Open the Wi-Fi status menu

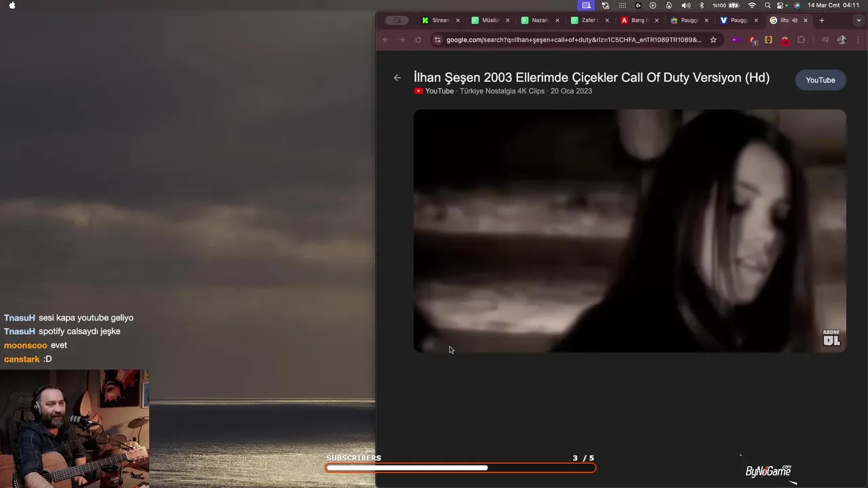tap(752, 5)
